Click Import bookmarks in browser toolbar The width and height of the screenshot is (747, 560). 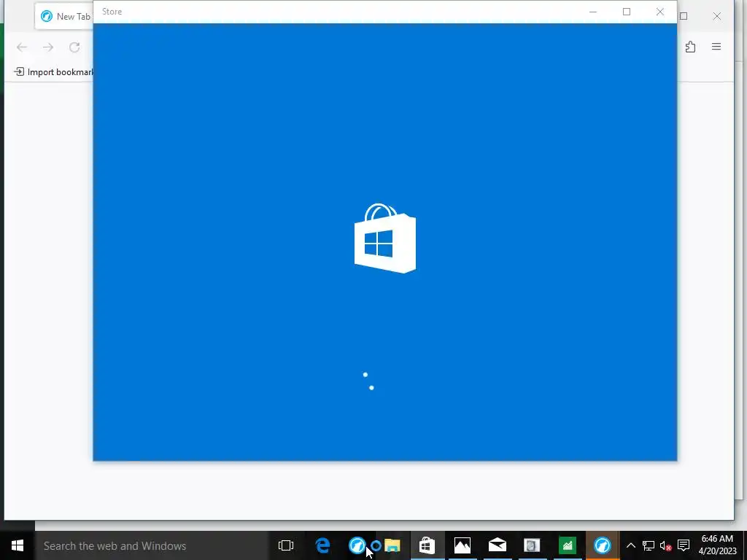click(x=53, y=72)
